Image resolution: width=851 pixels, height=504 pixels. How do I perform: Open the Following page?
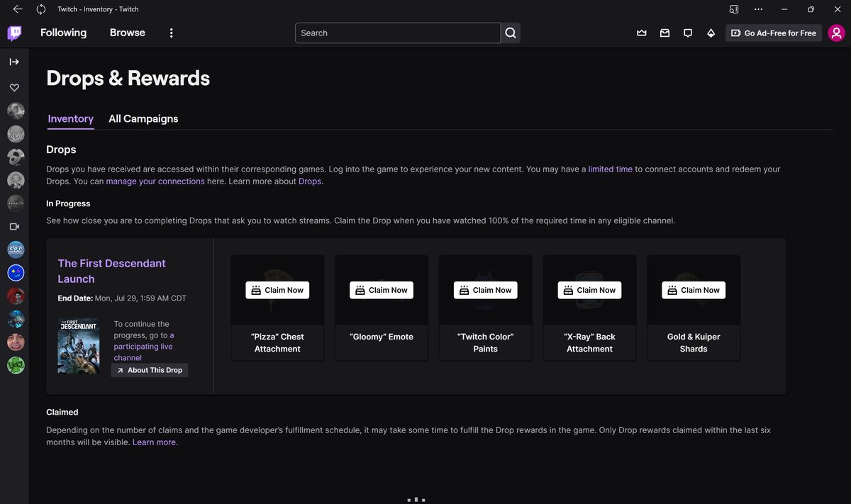[63, 32]
